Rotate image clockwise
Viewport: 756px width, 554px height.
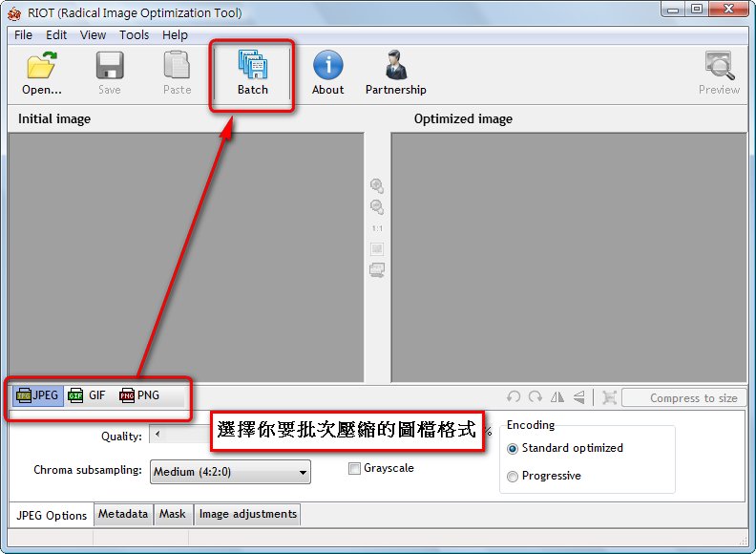pyautogui.click(x=535, y=397)
